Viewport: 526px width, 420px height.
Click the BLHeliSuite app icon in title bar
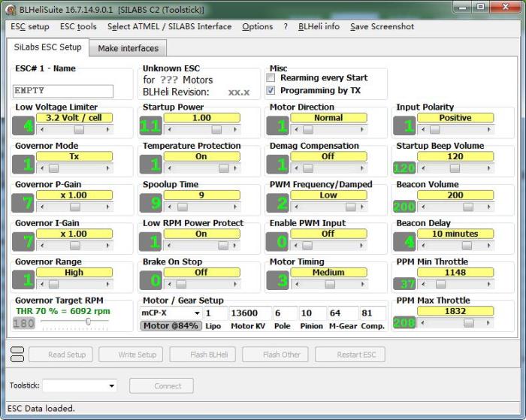coord(11,10)
